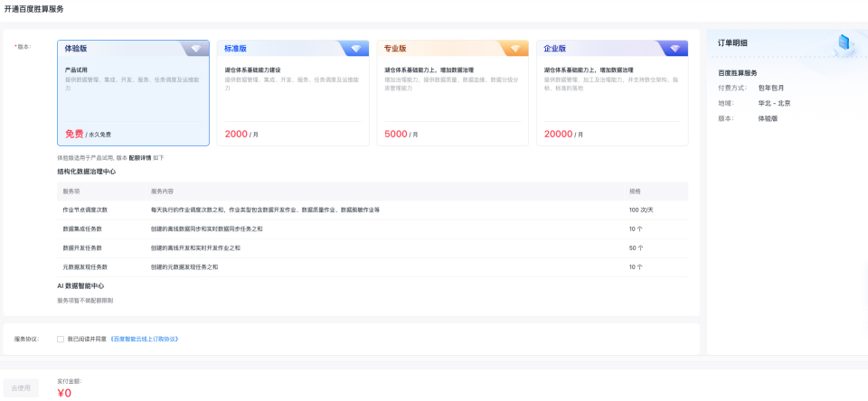The height and width of the screenshot is (401, 868).
Task: Click the 去使用 button
Action: click(x=21, y=387)
